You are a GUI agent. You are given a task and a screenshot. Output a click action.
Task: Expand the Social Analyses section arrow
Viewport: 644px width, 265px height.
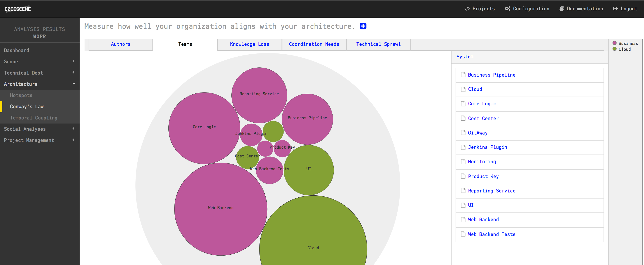coord(74,129)
